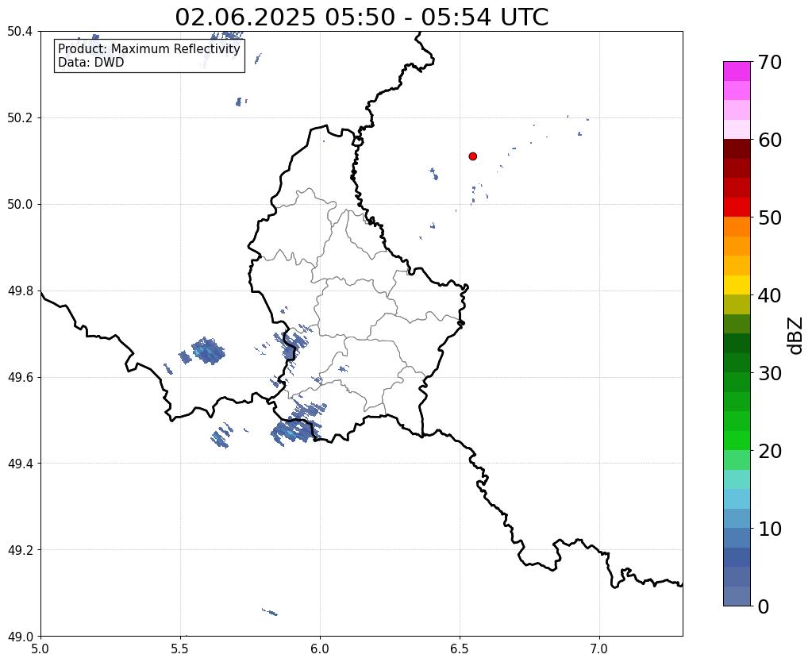This screenshot has width=812, height=662.
Task: Click the 20 label on the colorbar
Action: [x=770, y=451]
